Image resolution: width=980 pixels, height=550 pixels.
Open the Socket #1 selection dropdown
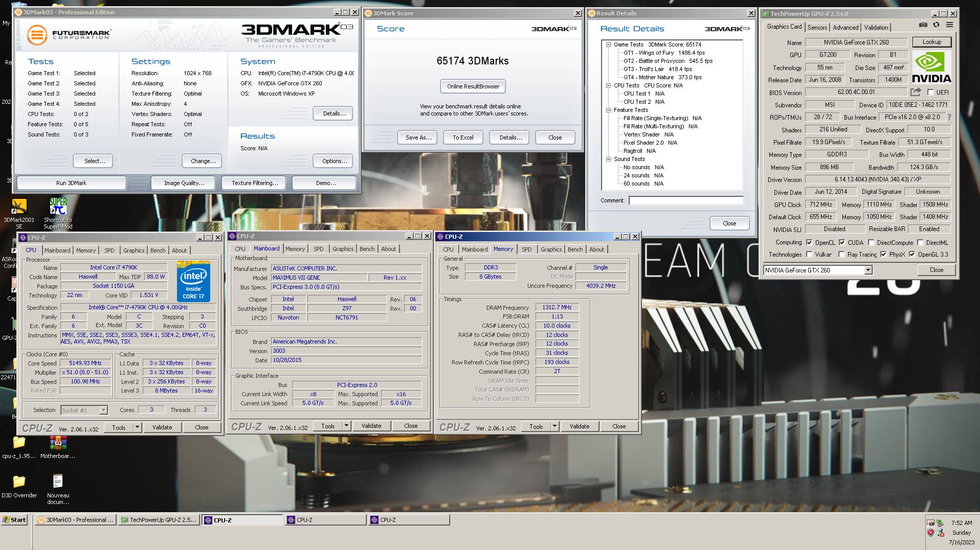pyautogui.click(x=103, y=410)
